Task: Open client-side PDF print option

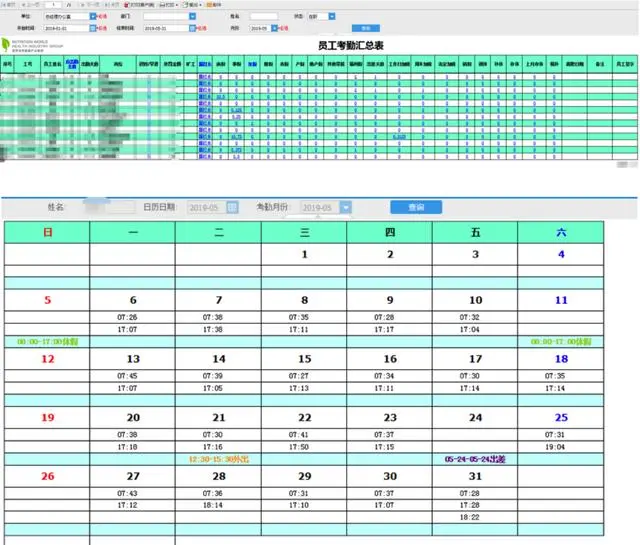Action: pos(139,5)
